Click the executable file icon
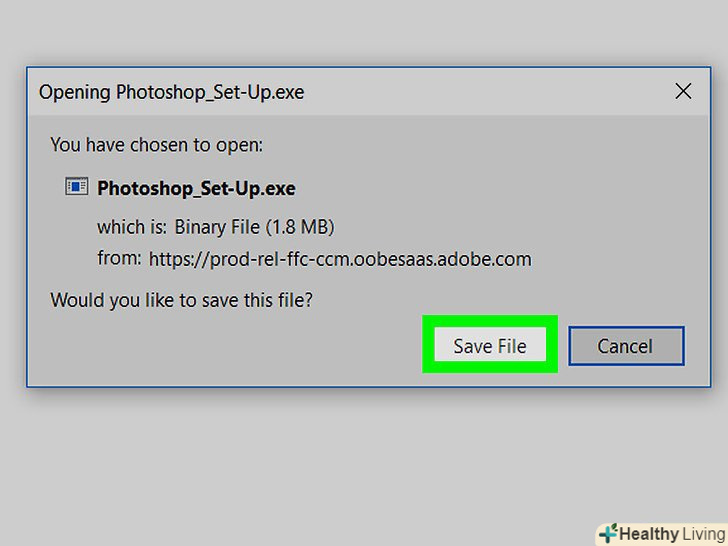The width and height of the screenshot is (728, 546). point(76,187)
